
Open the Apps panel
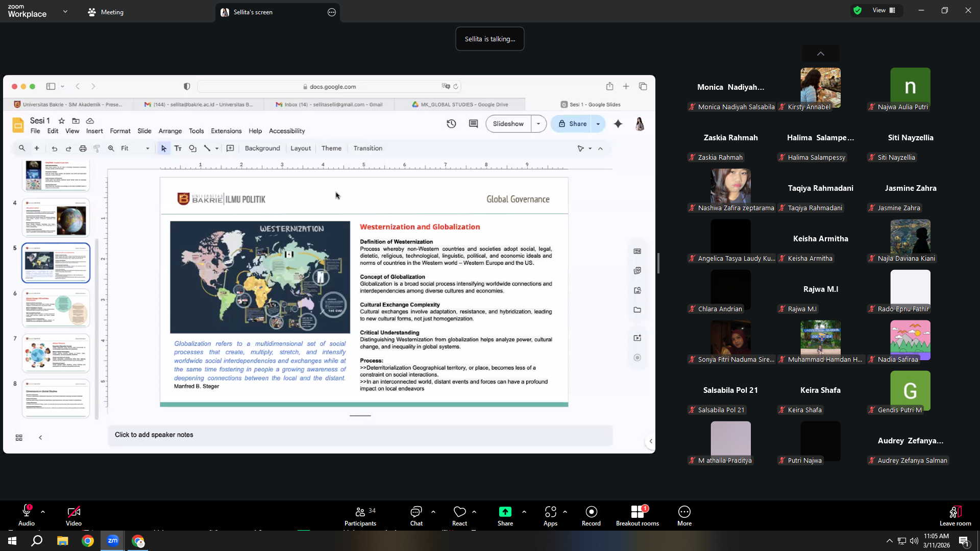pos(550,515)
